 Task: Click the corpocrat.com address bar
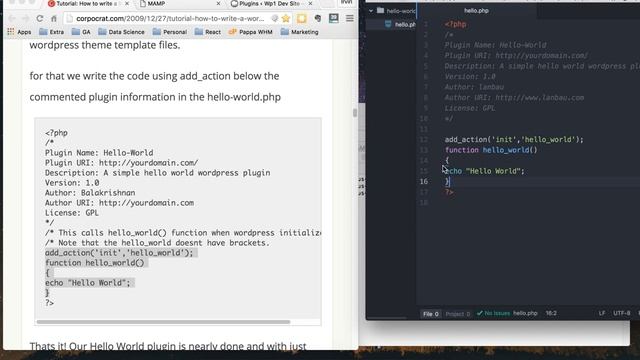[x=170, y=18]
